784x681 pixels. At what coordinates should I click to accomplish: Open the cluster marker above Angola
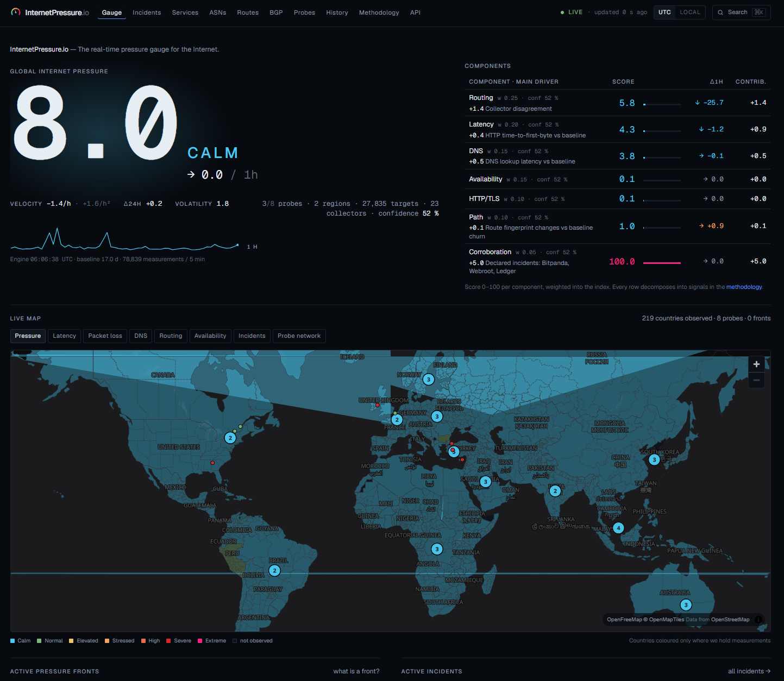[x=437, y=549]
